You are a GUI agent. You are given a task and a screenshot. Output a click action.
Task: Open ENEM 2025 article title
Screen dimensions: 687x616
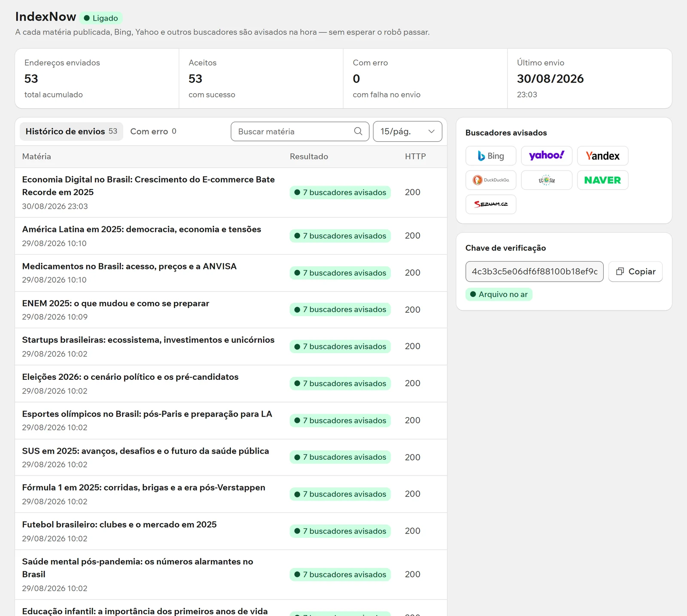point(116,303)
